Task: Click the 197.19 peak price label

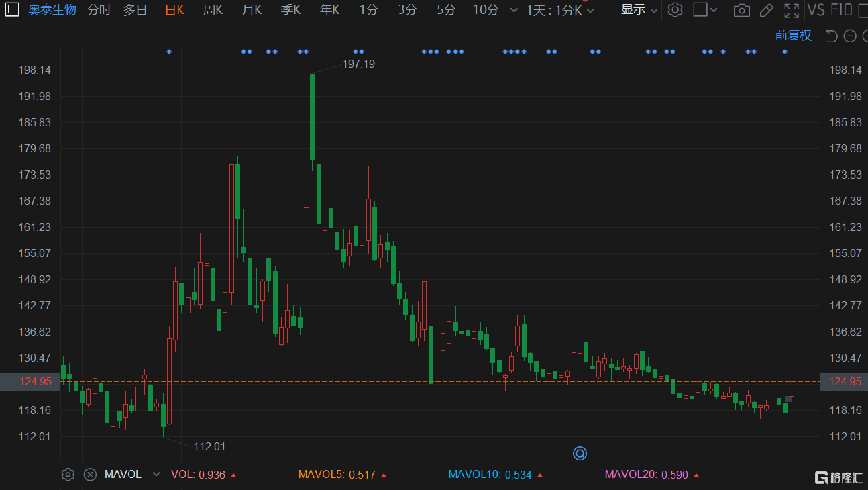Action: click(x=358, y=64)
